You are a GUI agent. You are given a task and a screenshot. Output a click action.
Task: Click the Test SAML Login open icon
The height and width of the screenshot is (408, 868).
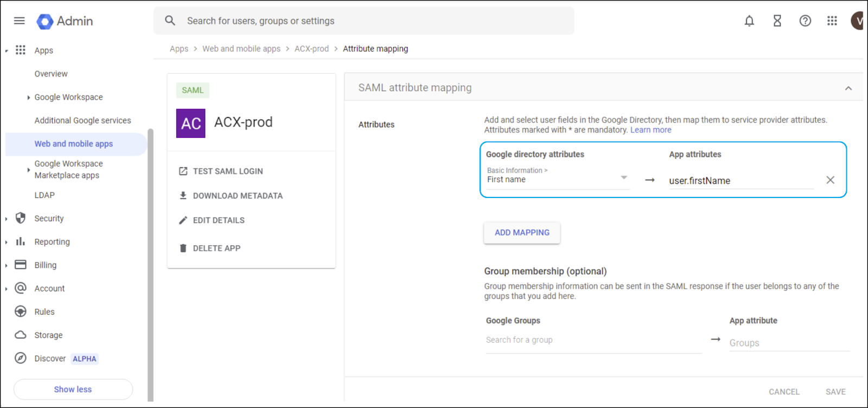183,171
